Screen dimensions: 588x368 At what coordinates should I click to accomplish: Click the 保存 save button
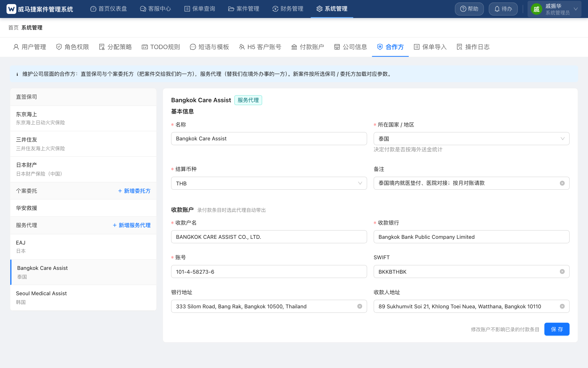point(557,329)
